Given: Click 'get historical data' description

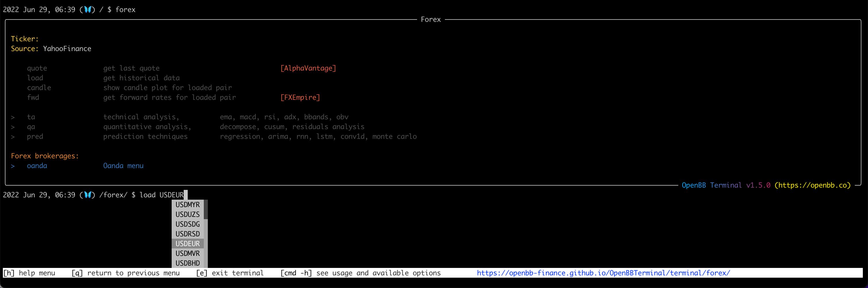Looking at the screenshot, I should coord(142,78).
